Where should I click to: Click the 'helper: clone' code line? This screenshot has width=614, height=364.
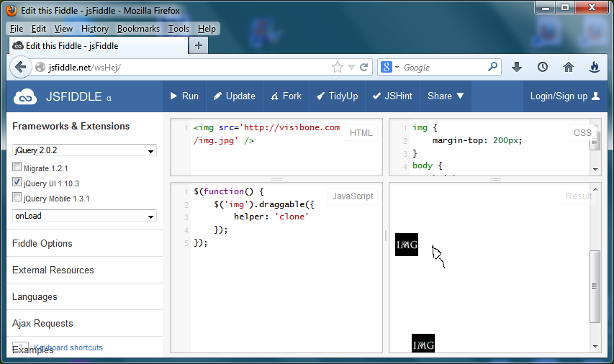point(271,217)
